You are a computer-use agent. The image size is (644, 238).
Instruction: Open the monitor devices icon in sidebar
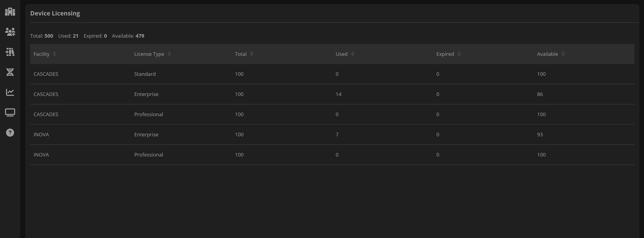click(10, 112)
